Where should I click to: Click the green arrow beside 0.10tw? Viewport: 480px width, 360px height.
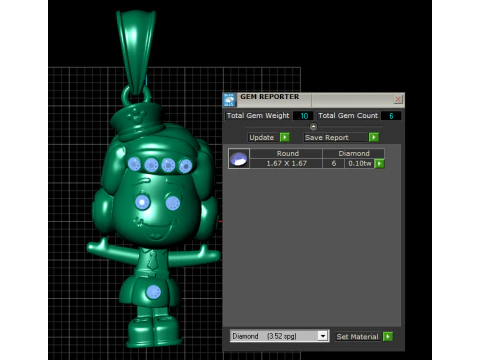[x=379, y=163]
